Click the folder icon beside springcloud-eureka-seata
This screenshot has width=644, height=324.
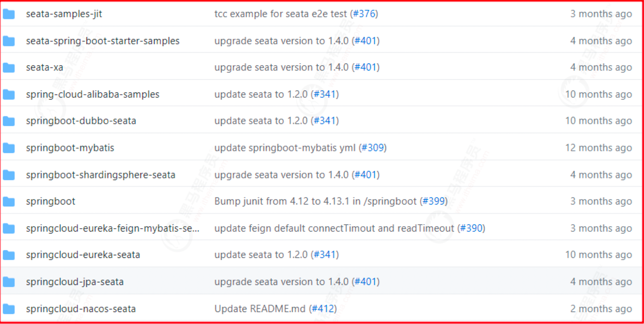pyautogui.click(x=9, y=255)
